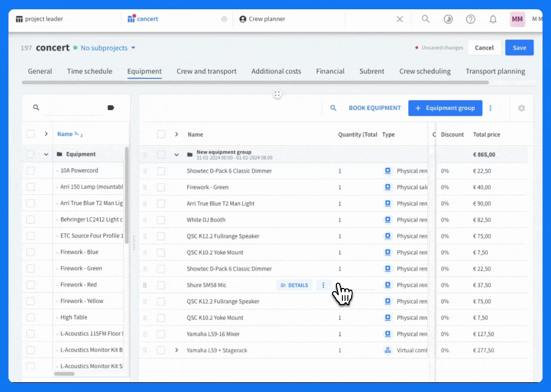Open the Crew scheduling tab
This screenshot has width=551, height=392.
click(x=425, y=71)
